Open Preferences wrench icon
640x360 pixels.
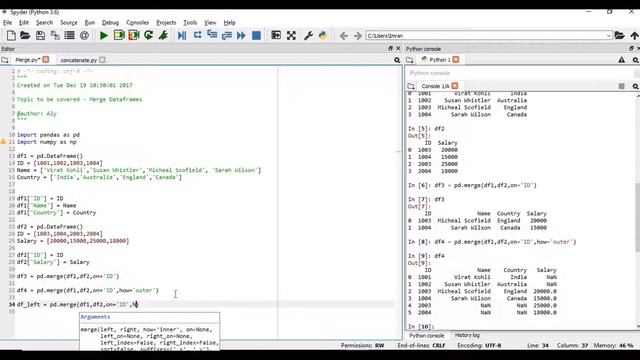click(x=309, y=36)
